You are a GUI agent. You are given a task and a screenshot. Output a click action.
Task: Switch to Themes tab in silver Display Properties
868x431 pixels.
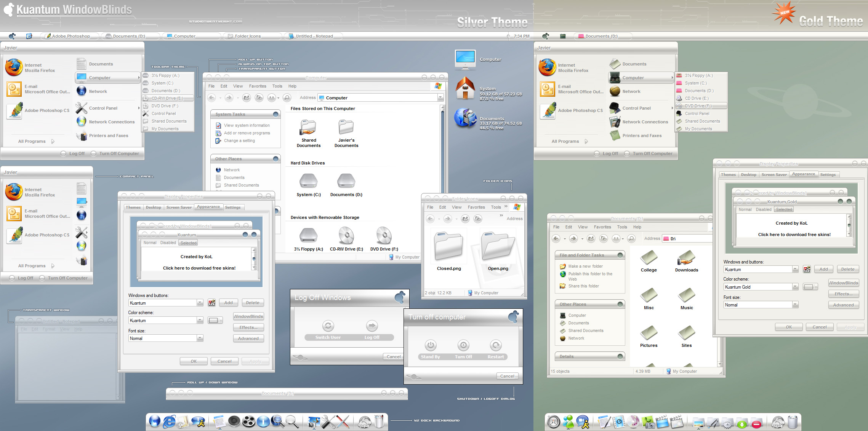click(x=133, y=208)
